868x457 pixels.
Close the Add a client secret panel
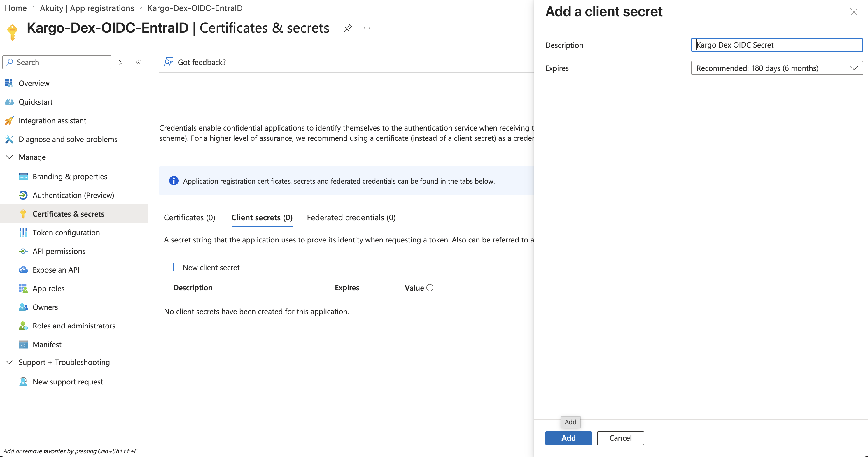click(853, 12)
